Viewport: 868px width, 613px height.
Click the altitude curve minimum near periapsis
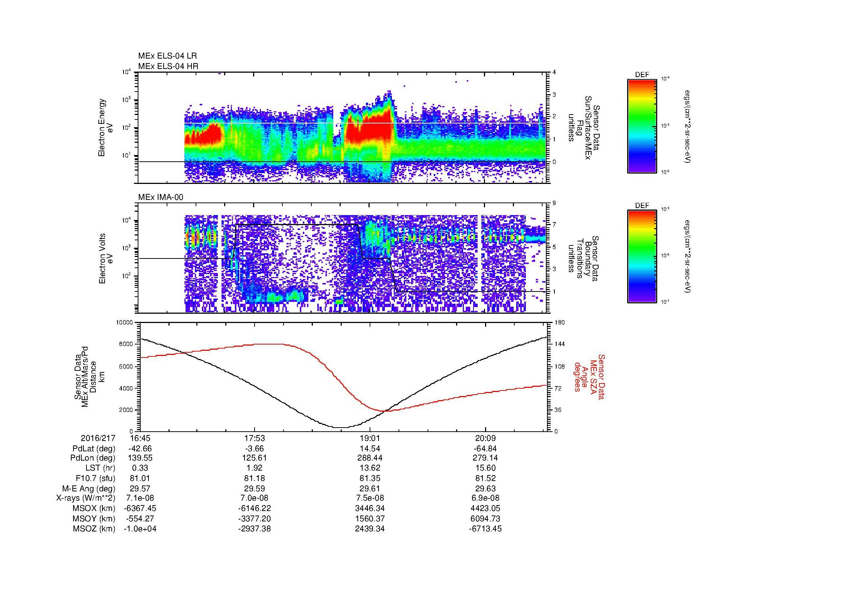point(340,427)
